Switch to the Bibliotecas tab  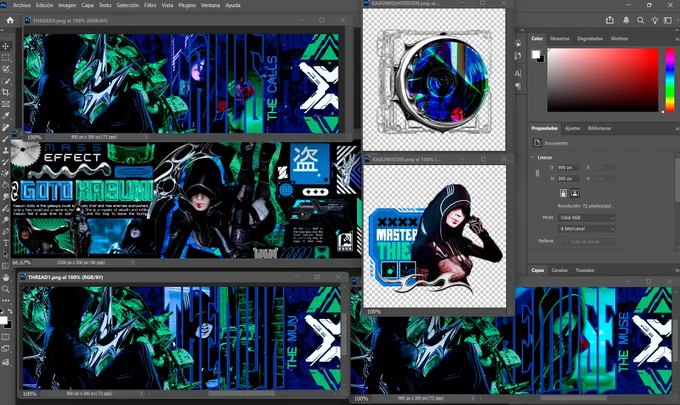coord(599,128)
